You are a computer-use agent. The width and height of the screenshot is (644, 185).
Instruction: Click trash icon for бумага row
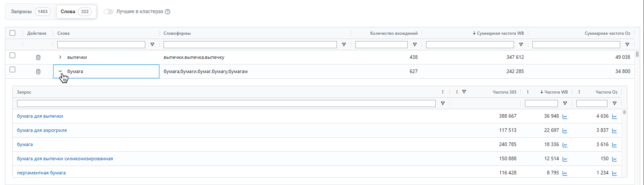pyautogui.click(x=38, y=71)
